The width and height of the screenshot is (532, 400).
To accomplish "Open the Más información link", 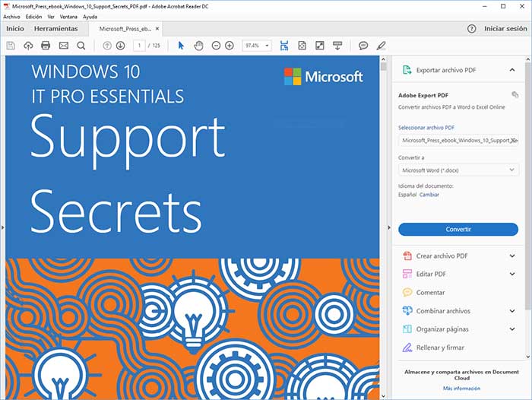I will pyautogui.click(x=461, y=388).
